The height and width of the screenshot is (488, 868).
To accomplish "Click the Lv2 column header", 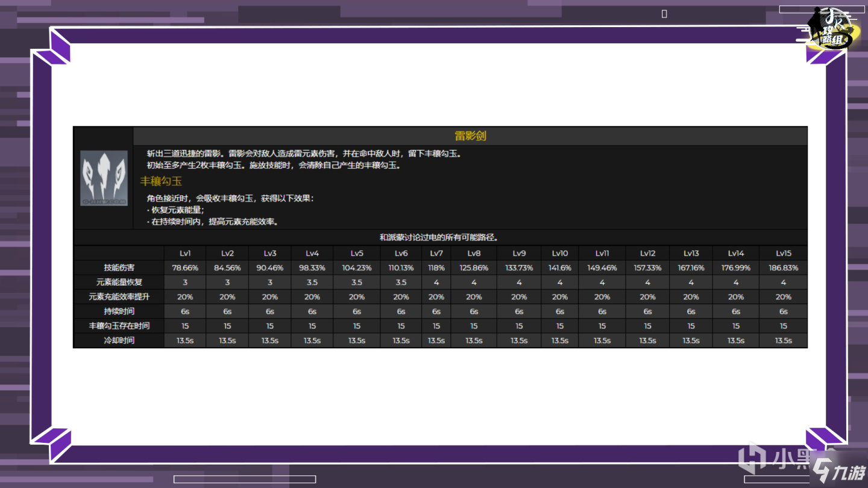I will (x=227, y=254).
